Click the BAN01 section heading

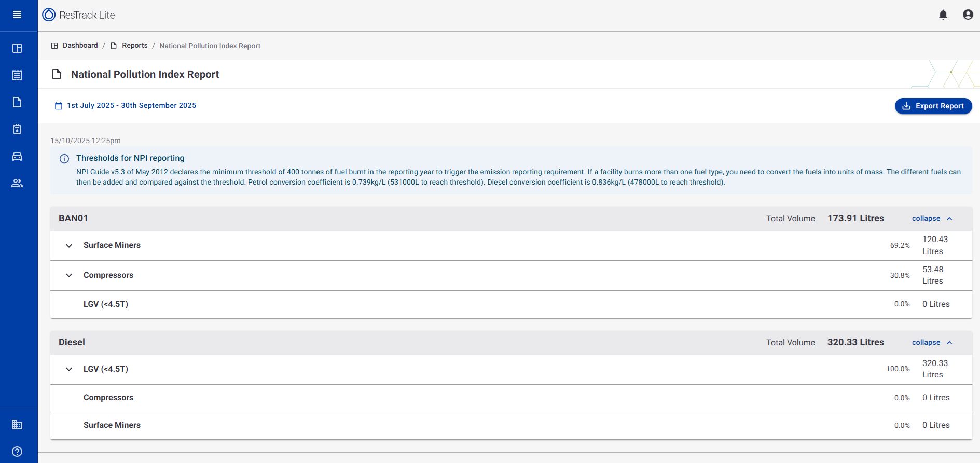pyautogui.click(x=73, y=218)
